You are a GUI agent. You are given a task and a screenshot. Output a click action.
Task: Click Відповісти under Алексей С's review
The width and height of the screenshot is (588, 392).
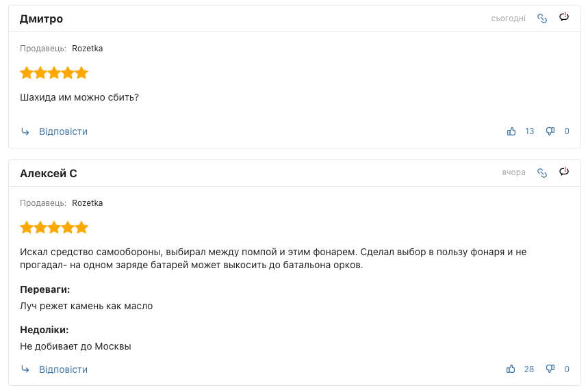[64, 369]
